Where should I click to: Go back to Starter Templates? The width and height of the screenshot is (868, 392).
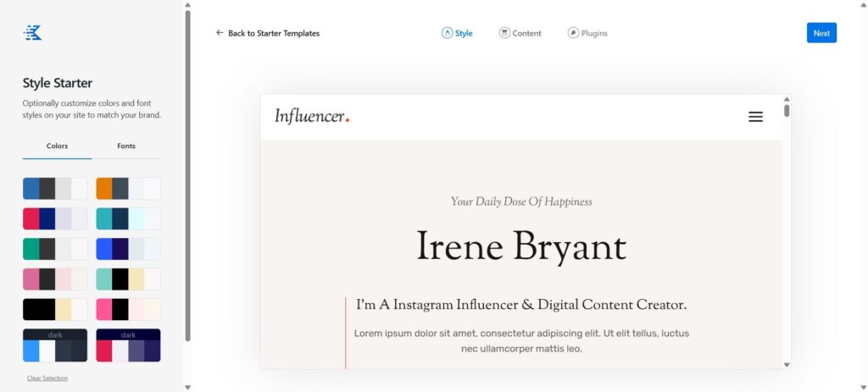point(268,33)
